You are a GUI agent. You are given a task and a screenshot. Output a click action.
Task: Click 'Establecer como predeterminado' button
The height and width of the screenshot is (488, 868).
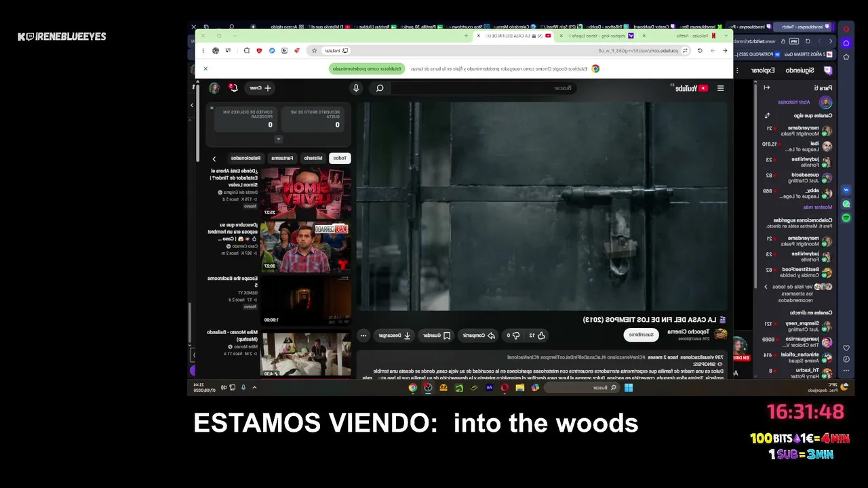point(366,68)
